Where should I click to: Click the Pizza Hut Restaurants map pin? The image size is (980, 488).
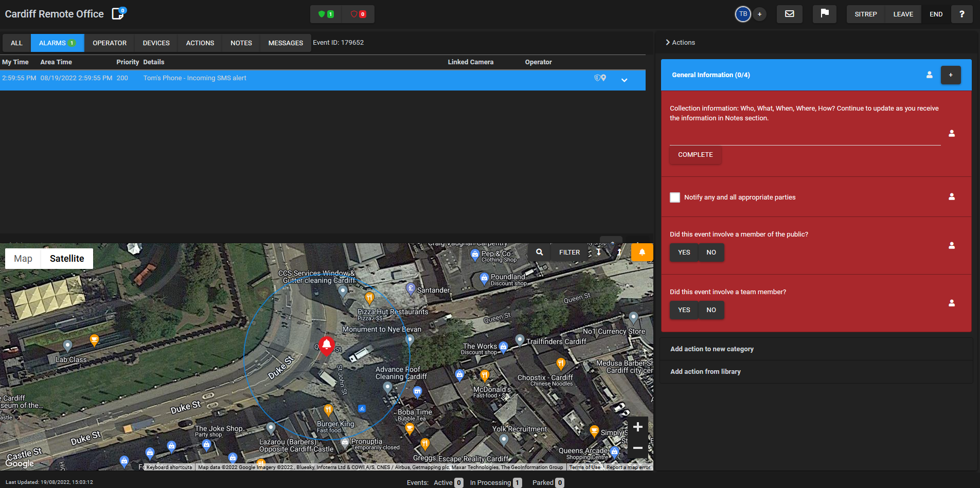pos(369,298)
